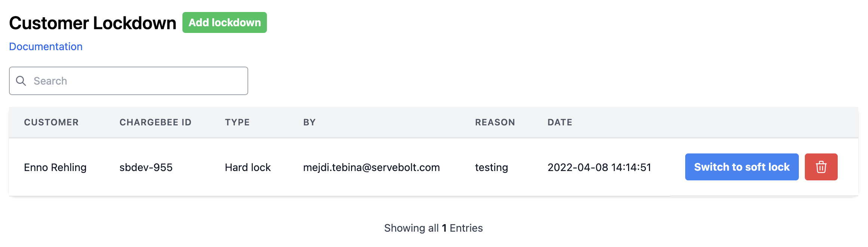Click the Customer Lockdown page heading
The image size is (868, 247).
coord(92,23)
